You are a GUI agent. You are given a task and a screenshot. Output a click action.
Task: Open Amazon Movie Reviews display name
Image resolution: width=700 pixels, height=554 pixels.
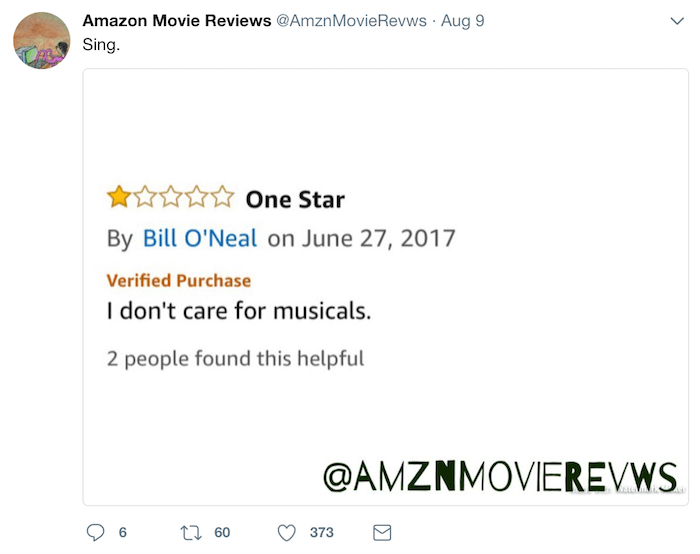(x=177, y=21)
